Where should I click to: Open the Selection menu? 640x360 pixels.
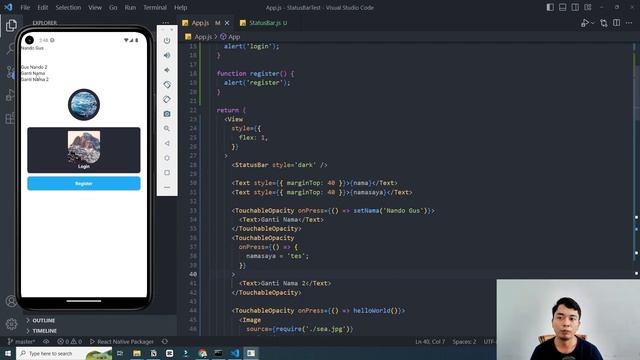68,7
